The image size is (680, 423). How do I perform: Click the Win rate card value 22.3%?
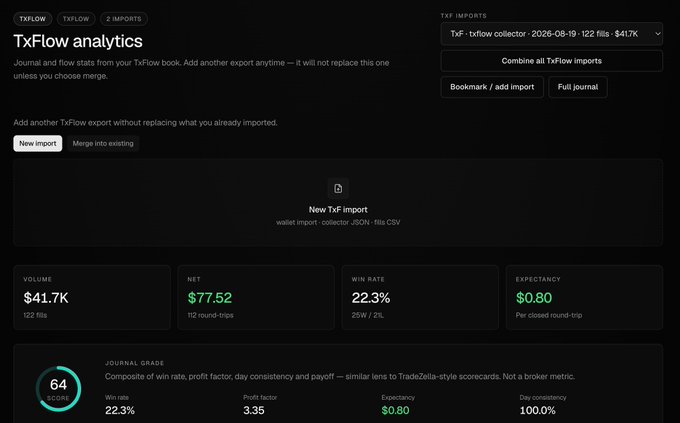coord(371,298)
